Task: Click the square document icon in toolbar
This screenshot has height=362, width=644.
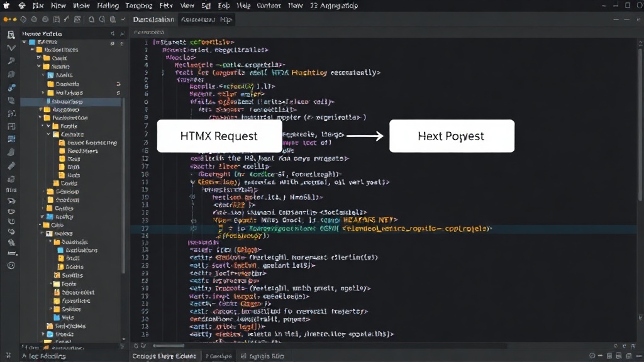Action: click(x=56, y=19)
